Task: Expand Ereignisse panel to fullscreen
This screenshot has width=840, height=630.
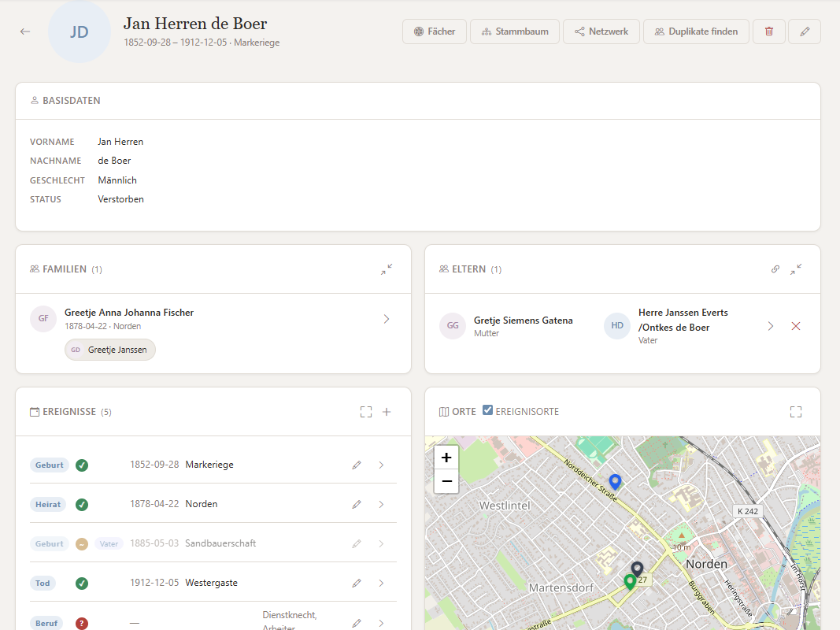Action: pyautogui.click(x=366, y=412)
